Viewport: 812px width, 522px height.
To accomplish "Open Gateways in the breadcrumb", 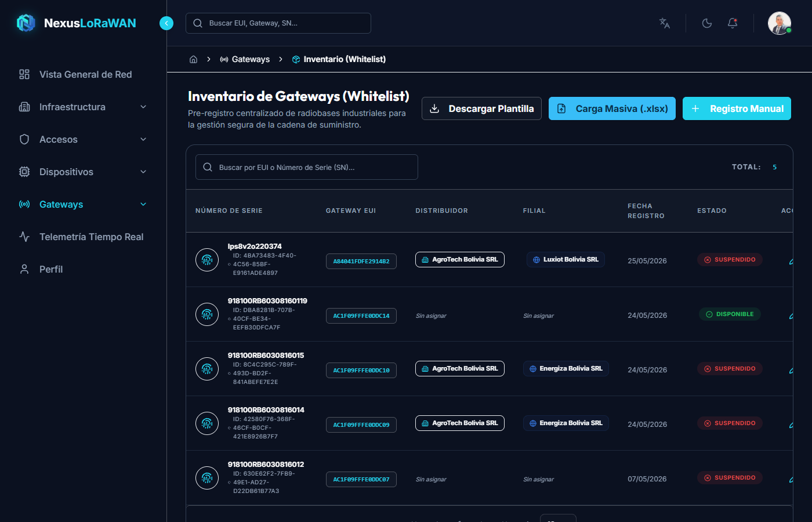I will (x=245, y=59).
